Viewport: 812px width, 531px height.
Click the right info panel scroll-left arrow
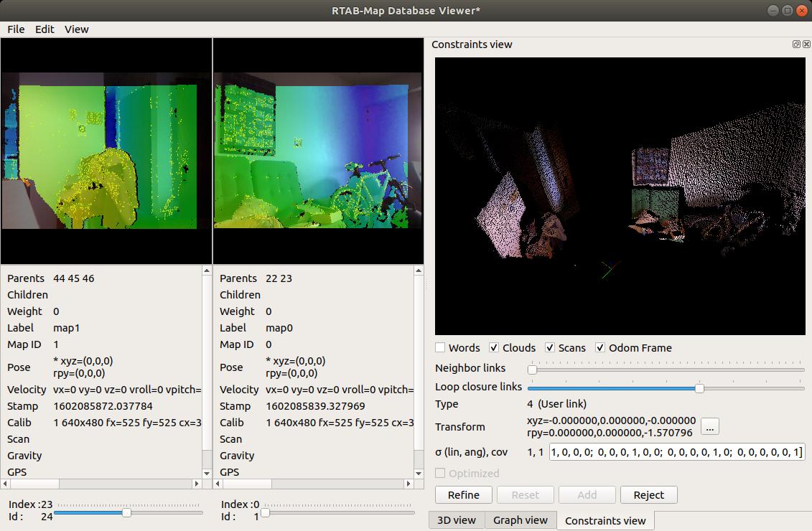tap(218, 484)
